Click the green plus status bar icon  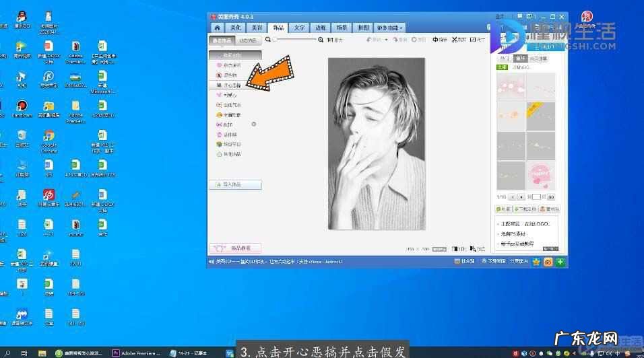[x=560, y=262]
